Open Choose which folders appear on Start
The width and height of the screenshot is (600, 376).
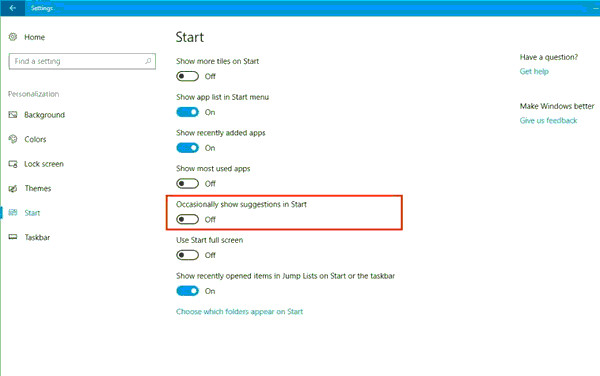tap(240, 311)
